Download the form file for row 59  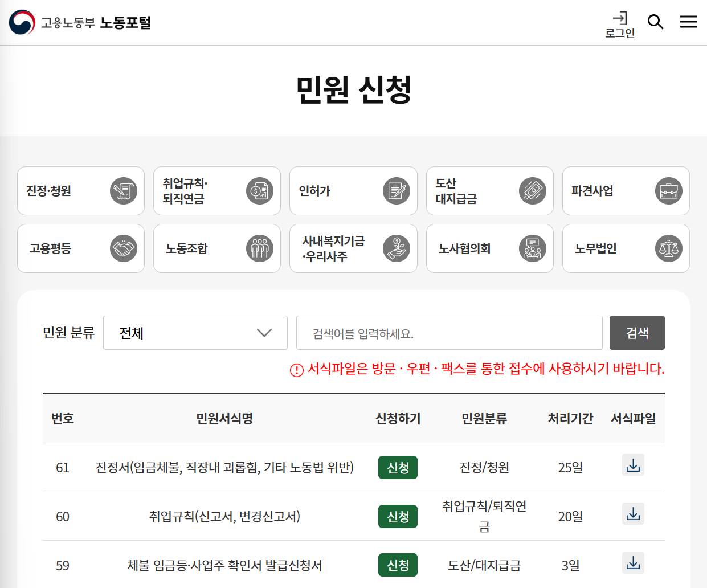tap(632, 562)
